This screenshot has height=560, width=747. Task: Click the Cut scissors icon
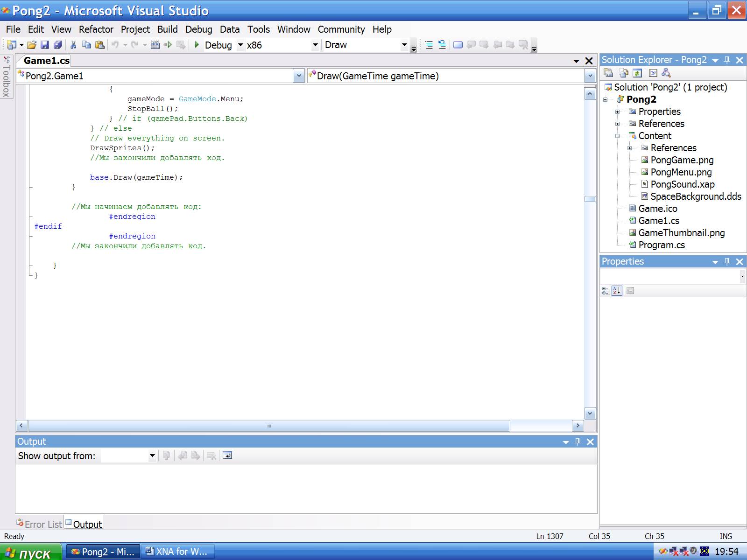tap(73, 45)
